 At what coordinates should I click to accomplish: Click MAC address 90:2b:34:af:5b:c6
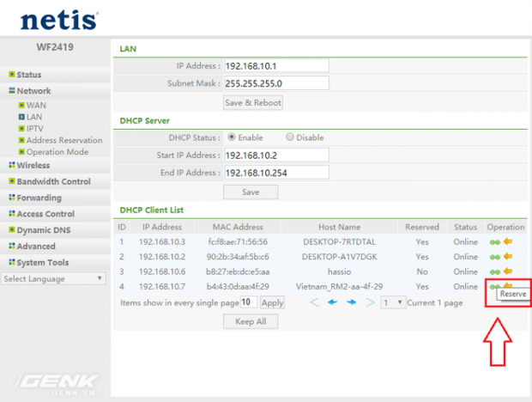click(238, 257)
